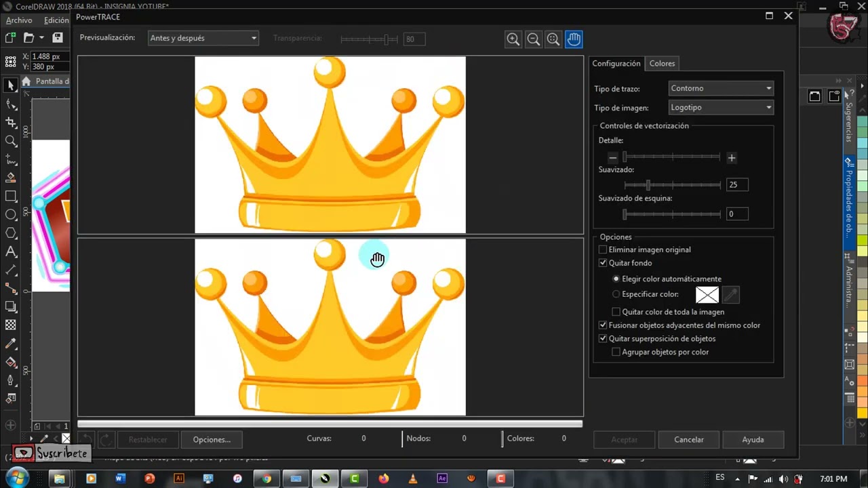
Task: Toggle Fusionar objetos adyacentes del mismo color
Action: (x=603, y=325)
